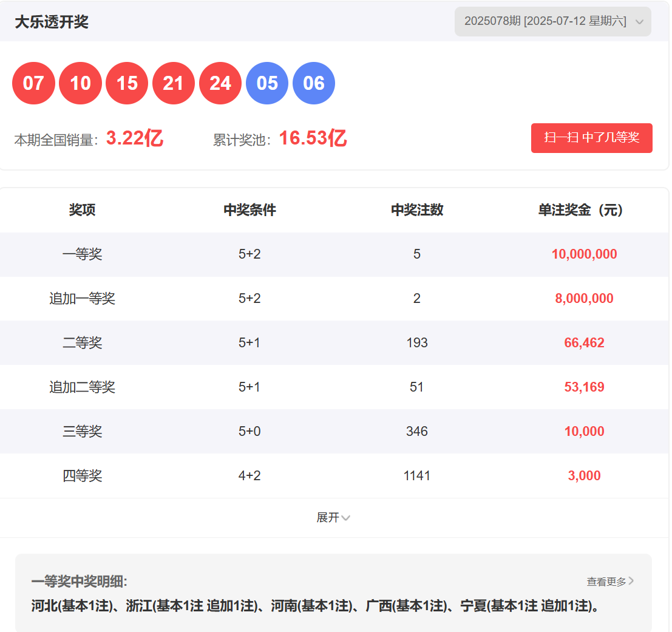
Task: Select the 一等奖 row label
Action: pos(83,254)
